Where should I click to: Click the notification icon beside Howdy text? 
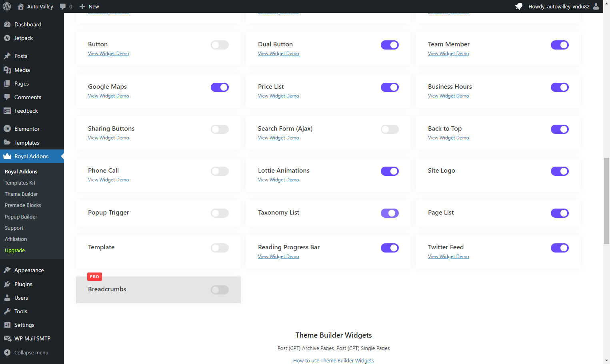coord(519,6)
